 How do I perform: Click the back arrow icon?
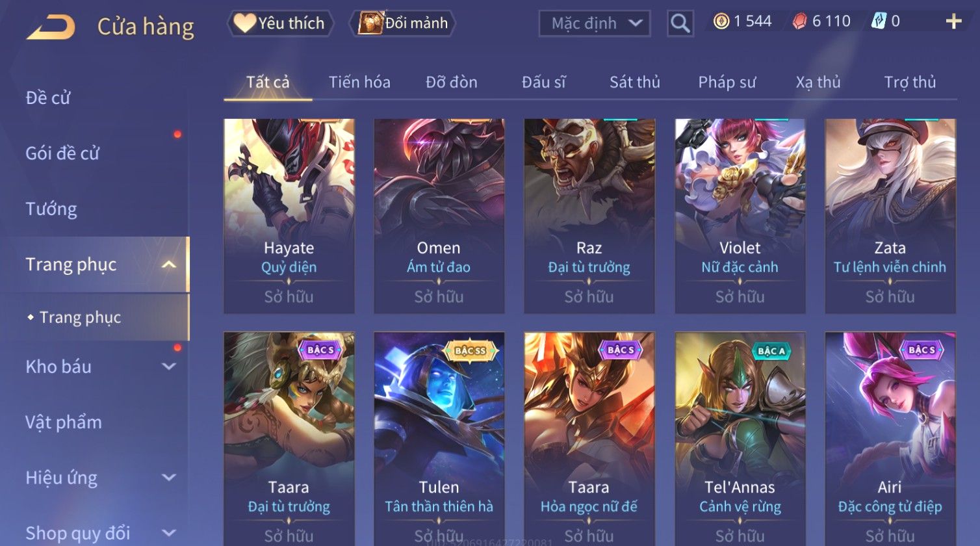(x=50, y=27)
